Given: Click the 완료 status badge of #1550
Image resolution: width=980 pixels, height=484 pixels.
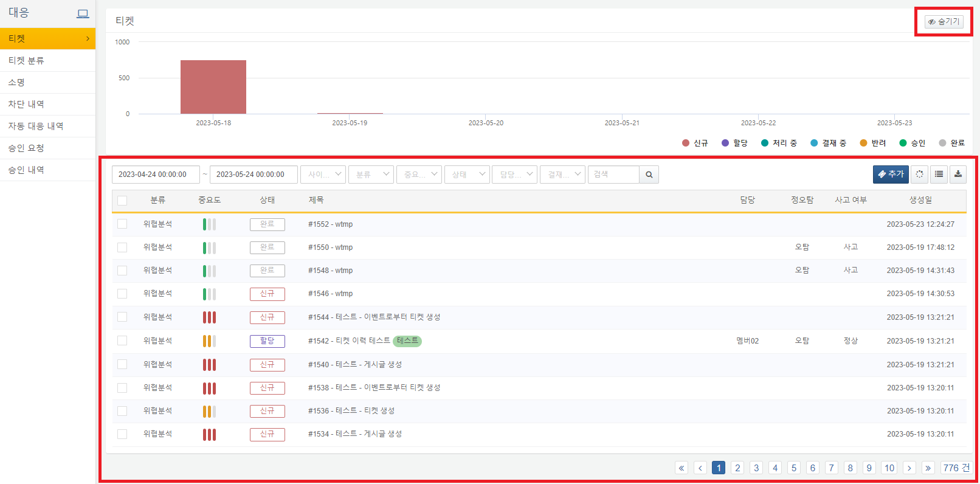Looking at the screenshot, I should coord(267,247).
